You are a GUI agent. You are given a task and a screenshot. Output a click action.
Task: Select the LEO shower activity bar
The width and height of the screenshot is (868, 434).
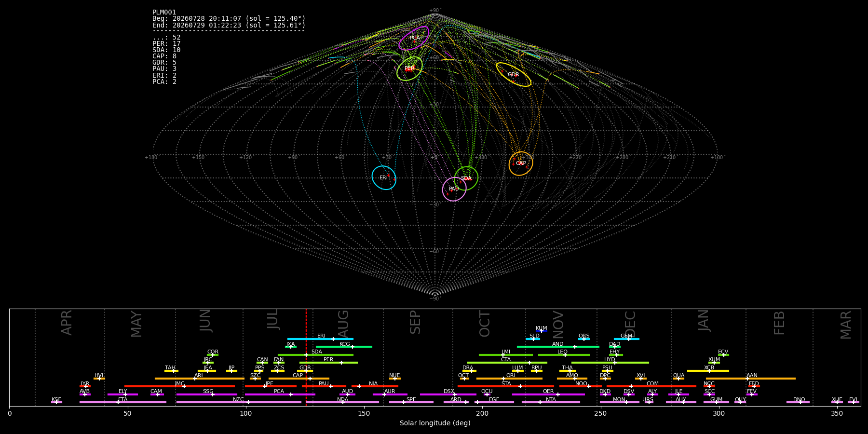564,355
